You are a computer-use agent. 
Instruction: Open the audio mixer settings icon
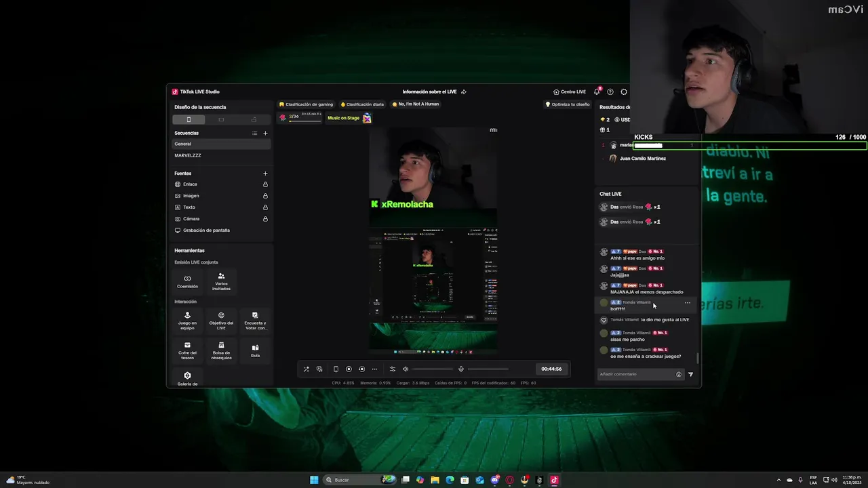[x=392, y=369]
